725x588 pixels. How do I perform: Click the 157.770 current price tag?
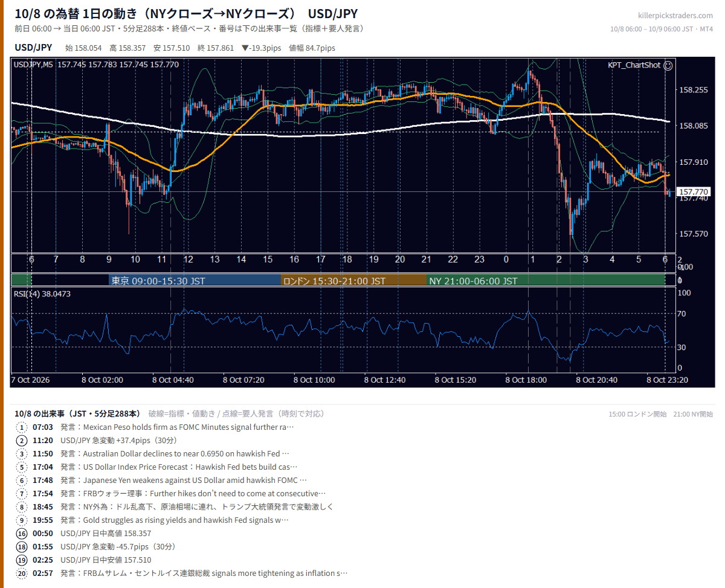[694, 192]
